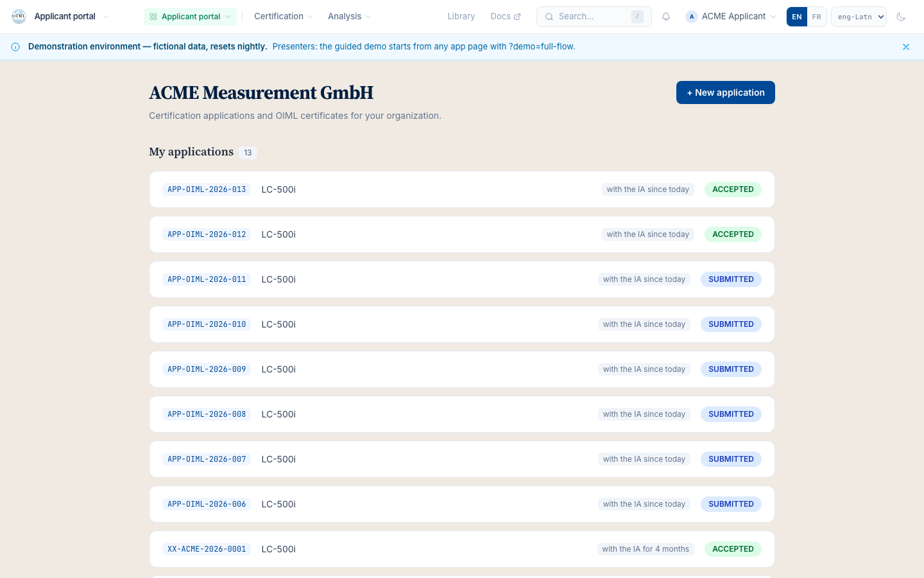Click SUBMITTED badge on APP-OIML-2026-011

pos(731,279)
